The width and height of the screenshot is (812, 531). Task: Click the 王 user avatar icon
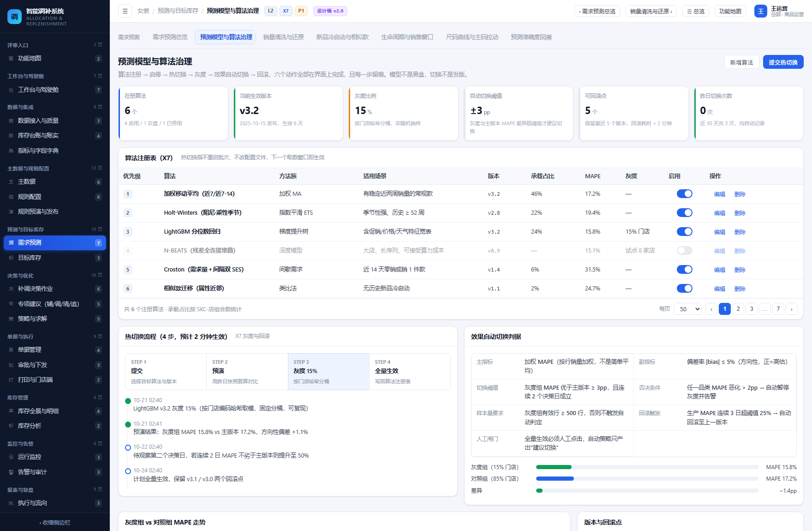(x=761, y=11)
